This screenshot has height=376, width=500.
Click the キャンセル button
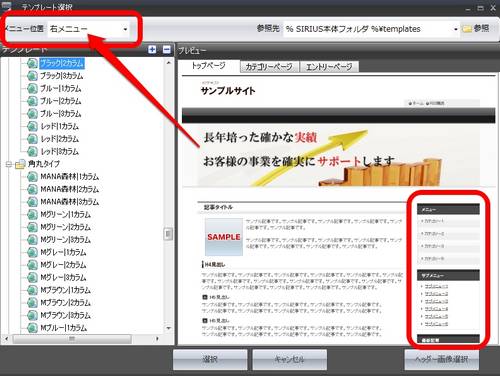point(289,359)
